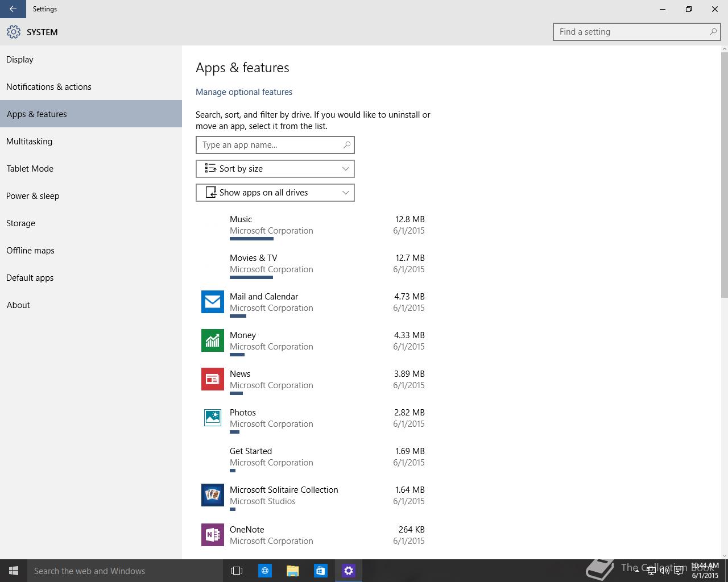Click the Search the web and Windows box

coord(125,571)
